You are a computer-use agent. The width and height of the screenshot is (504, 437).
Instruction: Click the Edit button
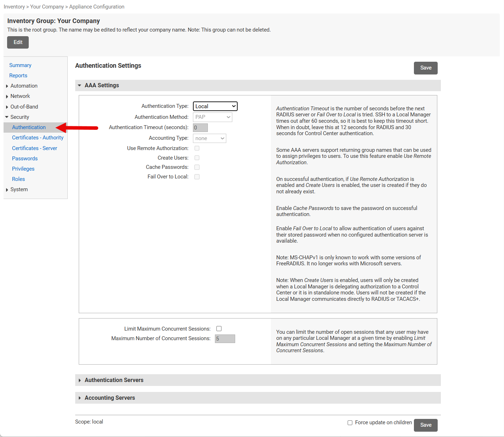point(18,42)
